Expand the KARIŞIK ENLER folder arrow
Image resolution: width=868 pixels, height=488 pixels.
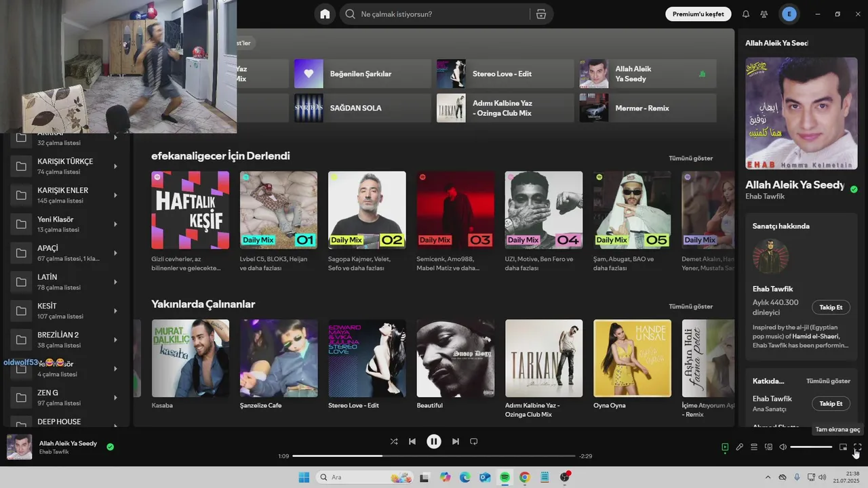[115, 195]
